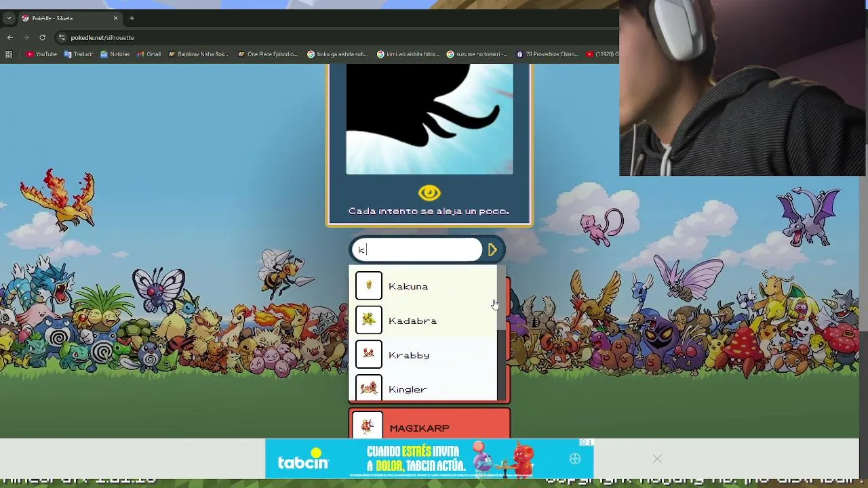Viewport: 868px width, 488px height.
Task: Open a new browser tab
Action: click(132, 18)
